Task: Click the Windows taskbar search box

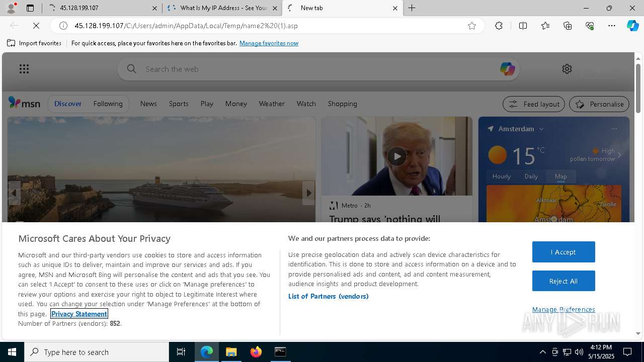Action: [97, 352]
